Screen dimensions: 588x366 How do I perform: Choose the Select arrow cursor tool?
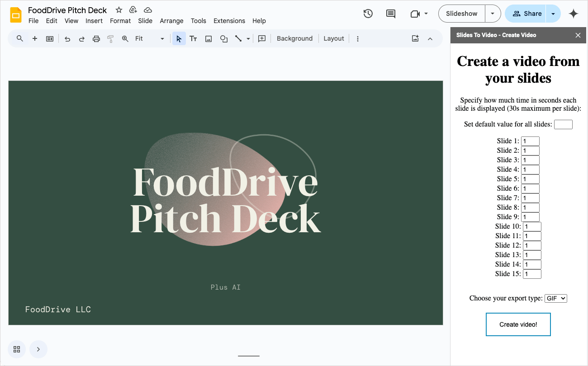pos(179,38)
